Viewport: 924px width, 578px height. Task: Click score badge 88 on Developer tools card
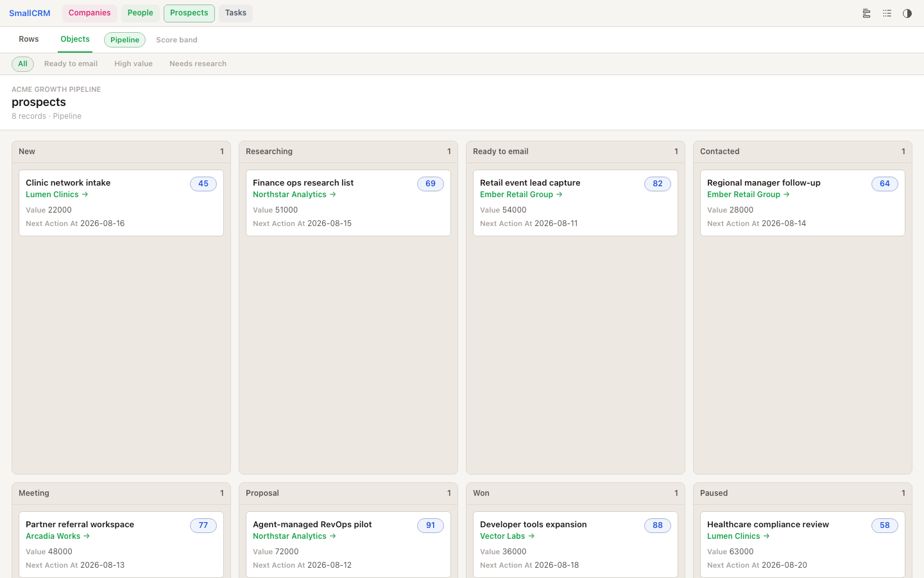[x=658, y=525]
